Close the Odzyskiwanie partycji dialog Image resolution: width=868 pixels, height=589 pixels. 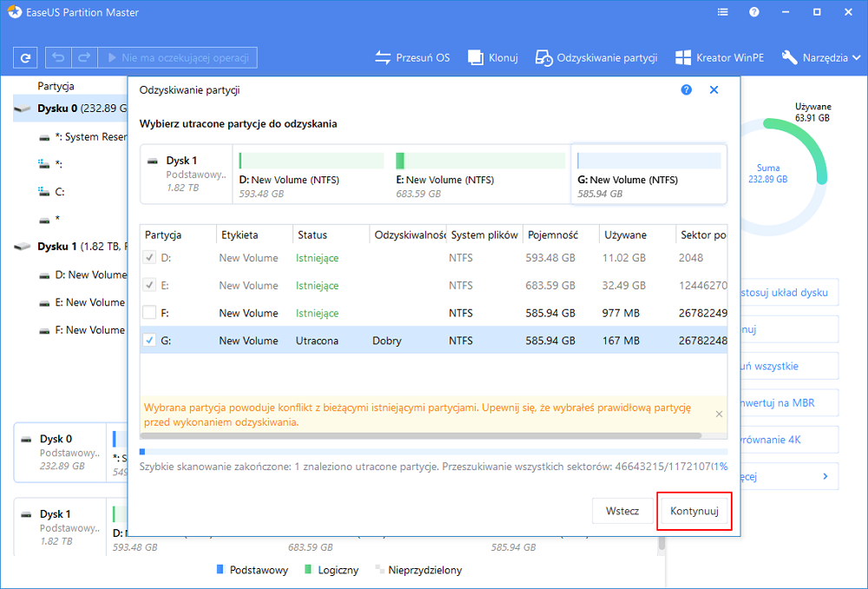click(x=714, y=89)
